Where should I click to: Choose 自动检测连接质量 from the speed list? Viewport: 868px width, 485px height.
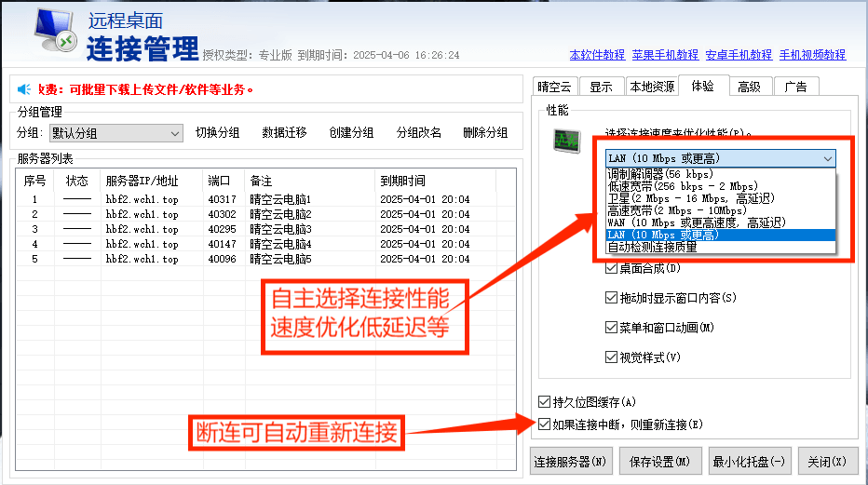[652, 248]
